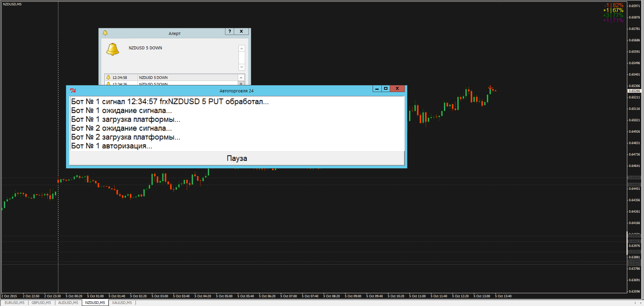
Task: Click the red Автоторговля 24 window icon
Action: coord(73,91)
